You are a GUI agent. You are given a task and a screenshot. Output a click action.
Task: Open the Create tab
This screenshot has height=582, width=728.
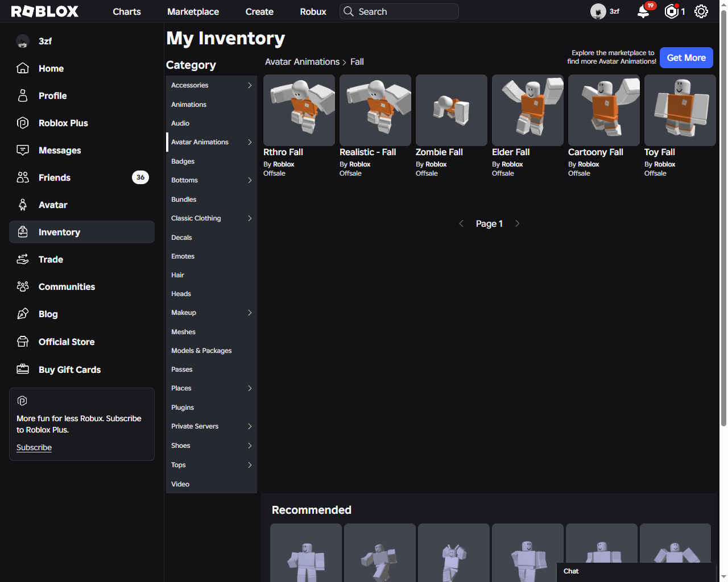tap(259, 11)
